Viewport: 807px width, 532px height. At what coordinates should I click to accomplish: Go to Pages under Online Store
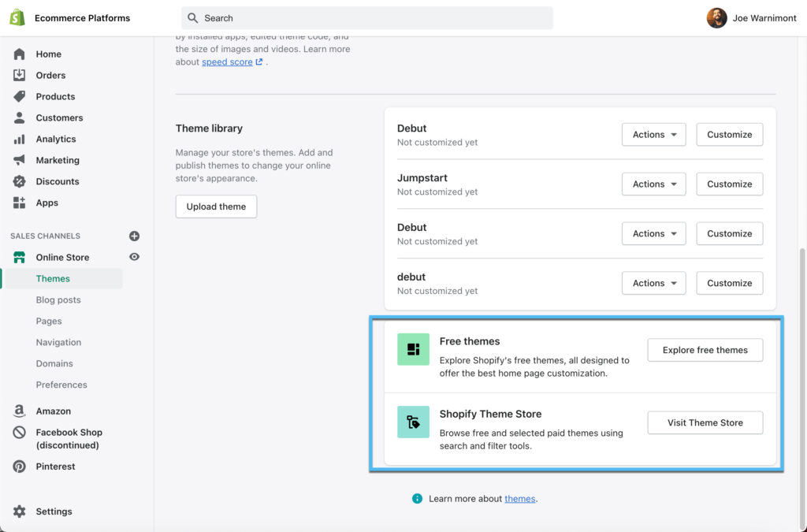click(x=49, y=321)
